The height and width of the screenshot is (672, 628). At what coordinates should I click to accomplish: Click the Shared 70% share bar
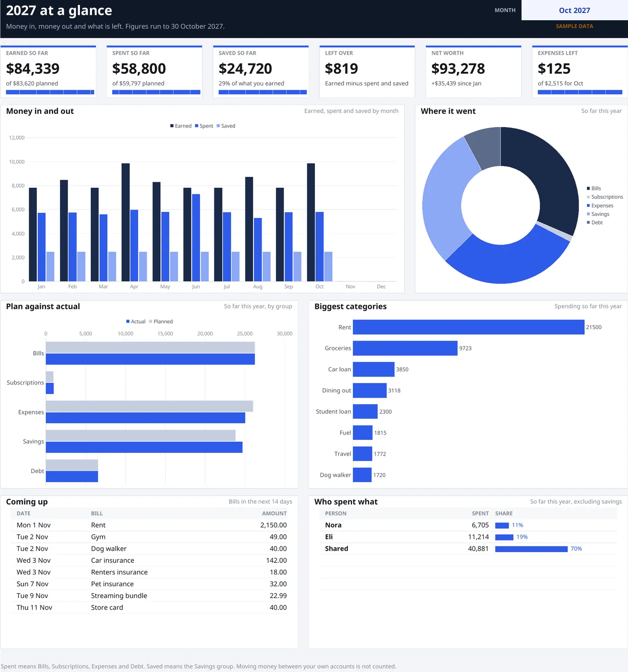[x=532, y=549]
